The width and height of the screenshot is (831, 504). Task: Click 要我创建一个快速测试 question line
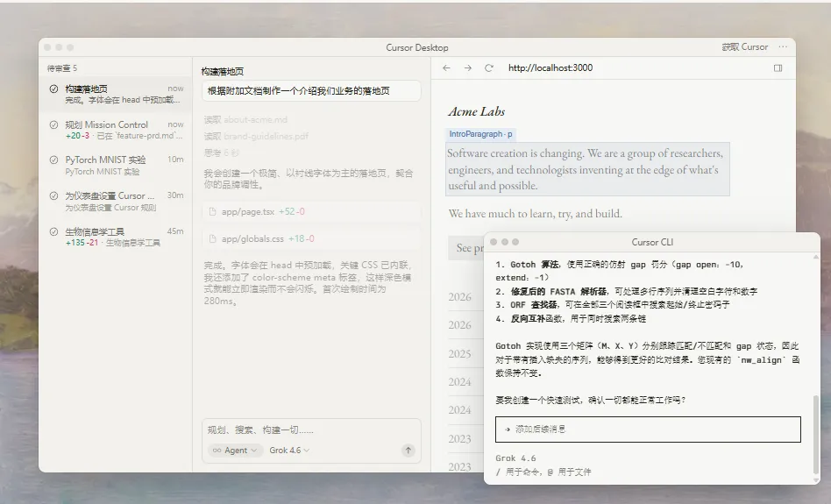(591, 400)
